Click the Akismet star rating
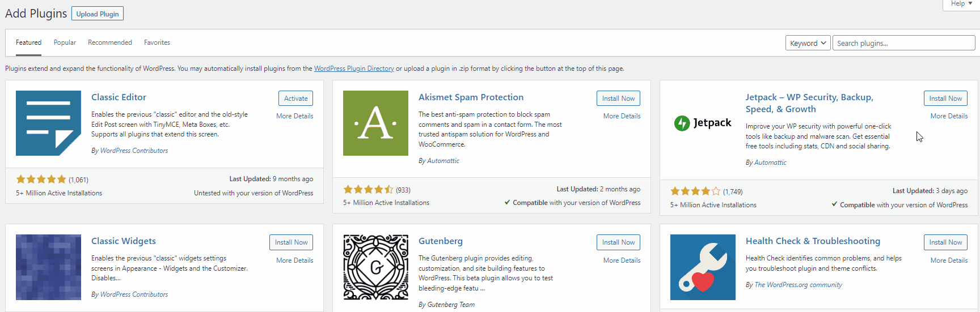Viewport: 980px width, 312px height. 368,190
